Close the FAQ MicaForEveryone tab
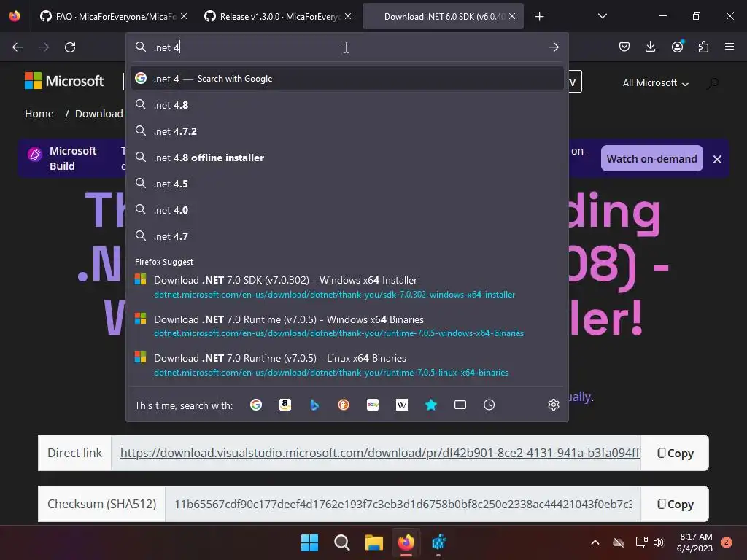The image size is (747, 560). click(184, 16)
